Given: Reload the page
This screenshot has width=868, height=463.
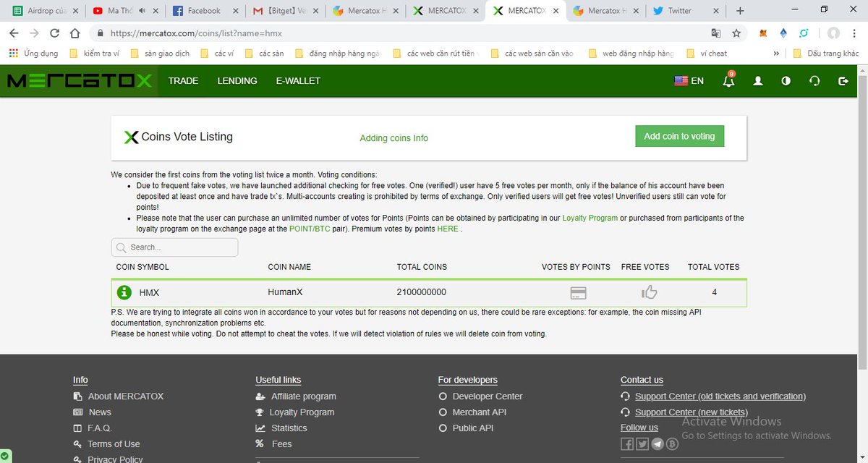Looking at the screenshot, I should pyautogui.click(x=54, y=33).
